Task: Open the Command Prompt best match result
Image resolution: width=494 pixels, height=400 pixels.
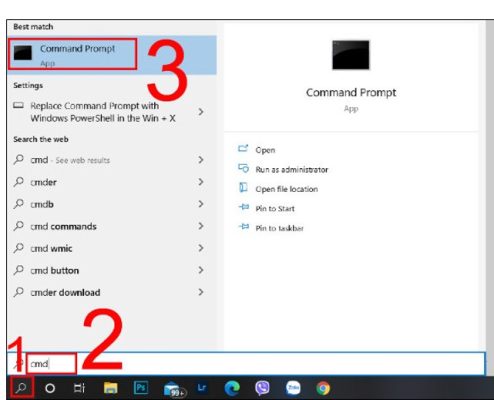Action: tap(112, 55)
